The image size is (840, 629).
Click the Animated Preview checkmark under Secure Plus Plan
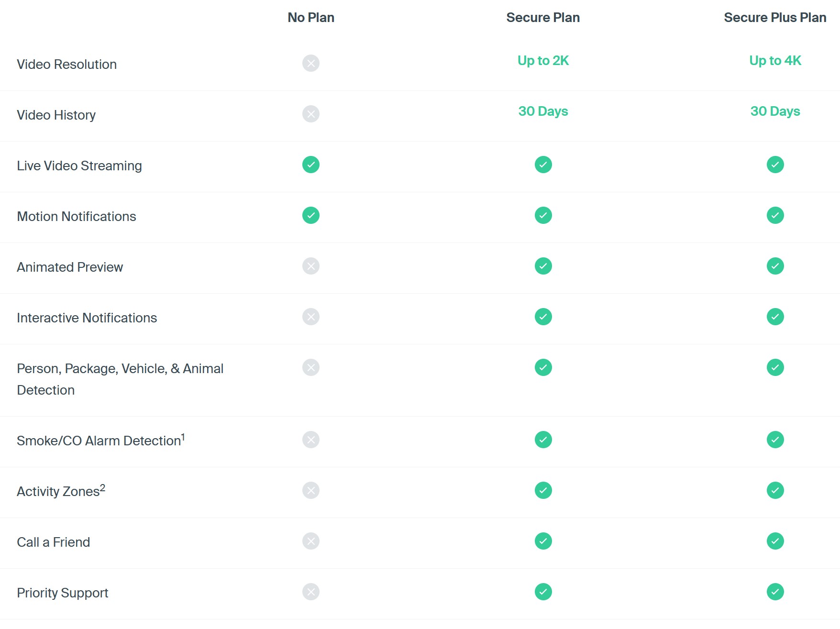[x=775, y=266]
